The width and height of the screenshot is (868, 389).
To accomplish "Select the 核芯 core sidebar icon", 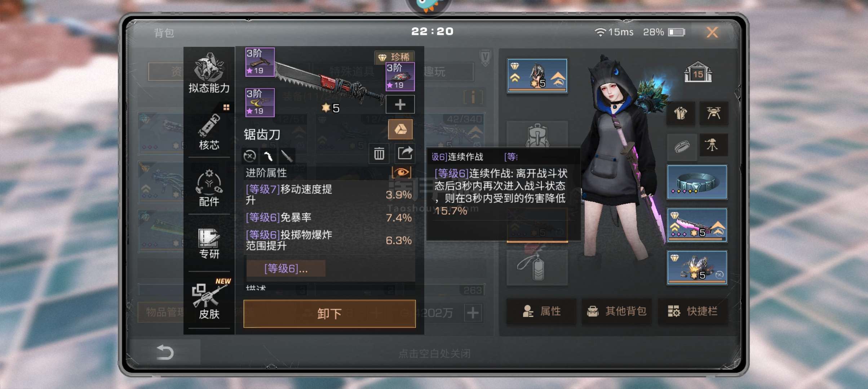I will [209, 132].
